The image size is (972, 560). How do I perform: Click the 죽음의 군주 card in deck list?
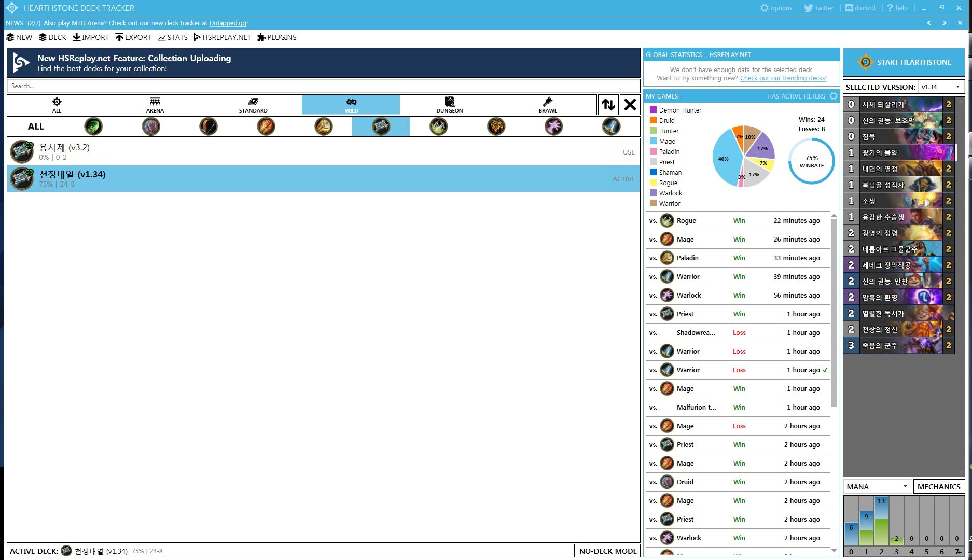click(899, 345)
